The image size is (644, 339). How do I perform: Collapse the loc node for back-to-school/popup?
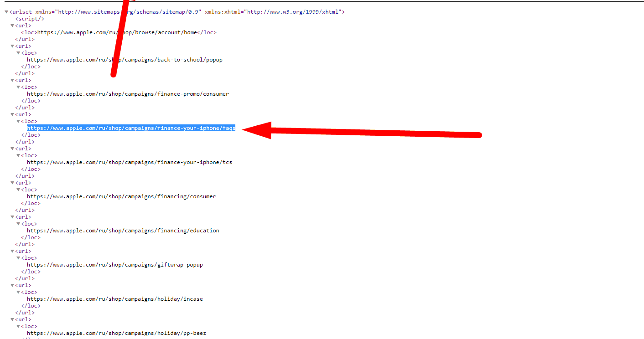(x=19, y=53)
